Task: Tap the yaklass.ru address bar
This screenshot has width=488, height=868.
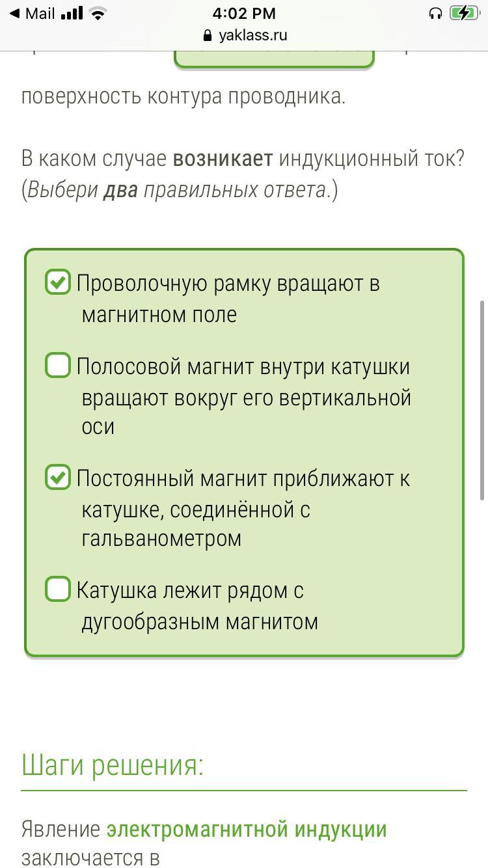Action: tap(252, 36)
